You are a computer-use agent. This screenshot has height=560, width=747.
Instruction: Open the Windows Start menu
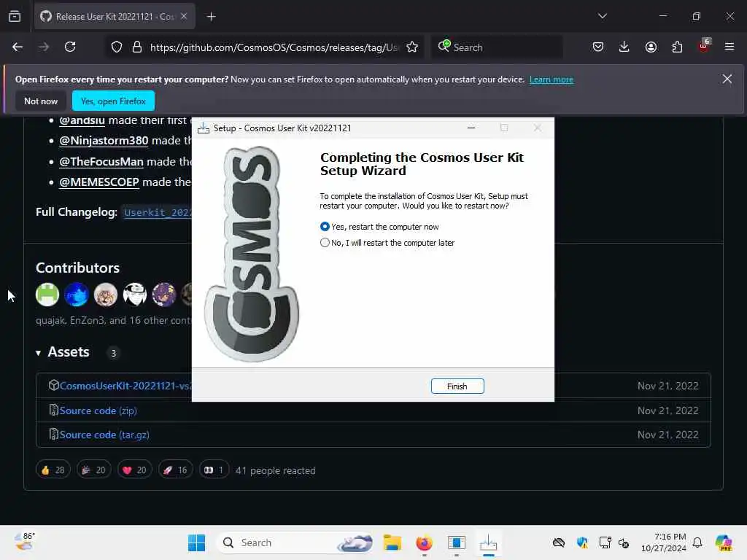point(196,542)
